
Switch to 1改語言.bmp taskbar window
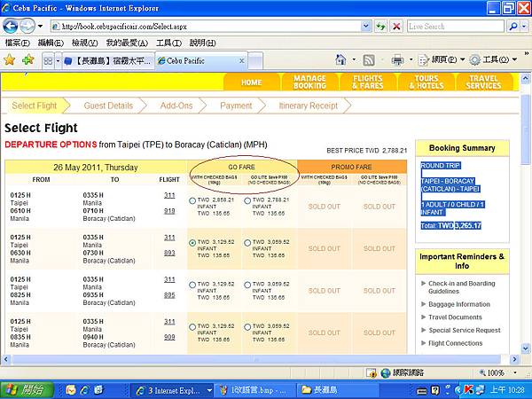(x=255, y=390)
